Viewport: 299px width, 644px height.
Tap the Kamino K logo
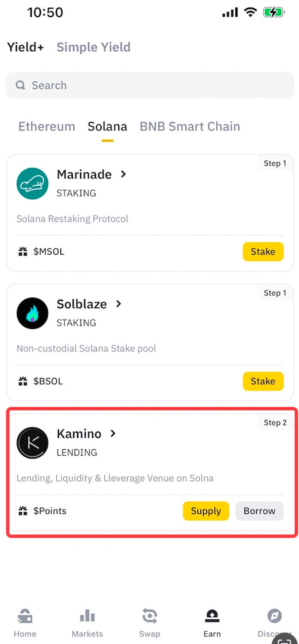click(x=32, y=443)
